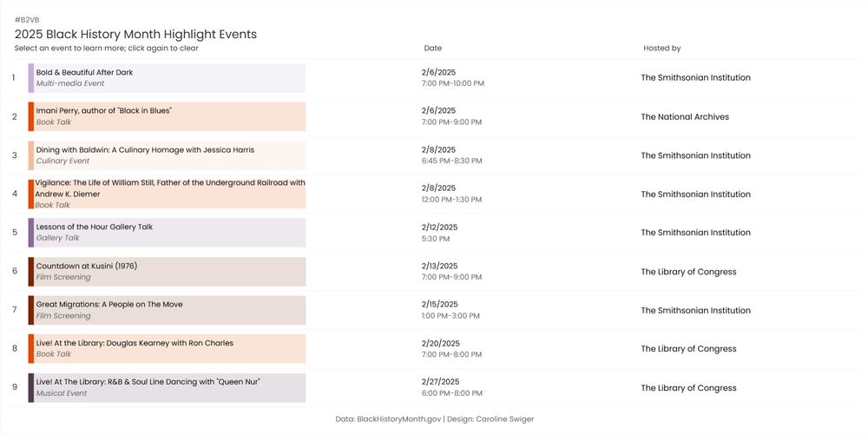Viewport: 868px width, 435px height.
Task: Click the purple color bar beside Lessons of the Hour
Action: tap(31, 233)
